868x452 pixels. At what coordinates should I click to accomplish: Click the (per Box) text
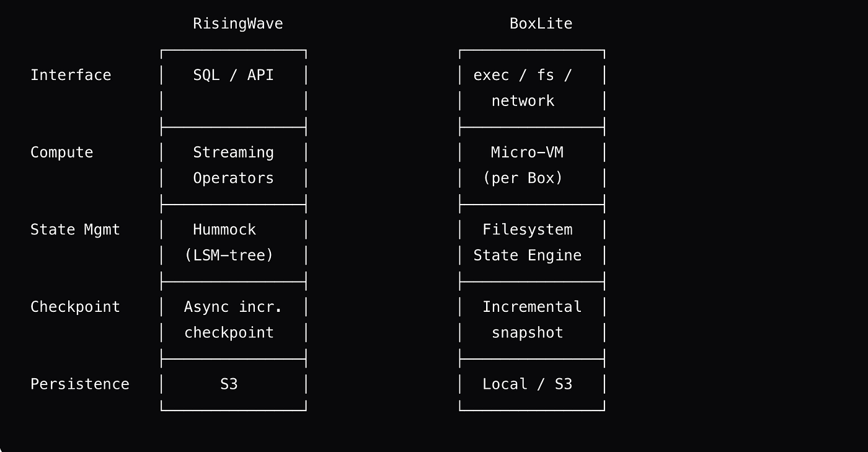pyautogui.click(x=523, y=178)
